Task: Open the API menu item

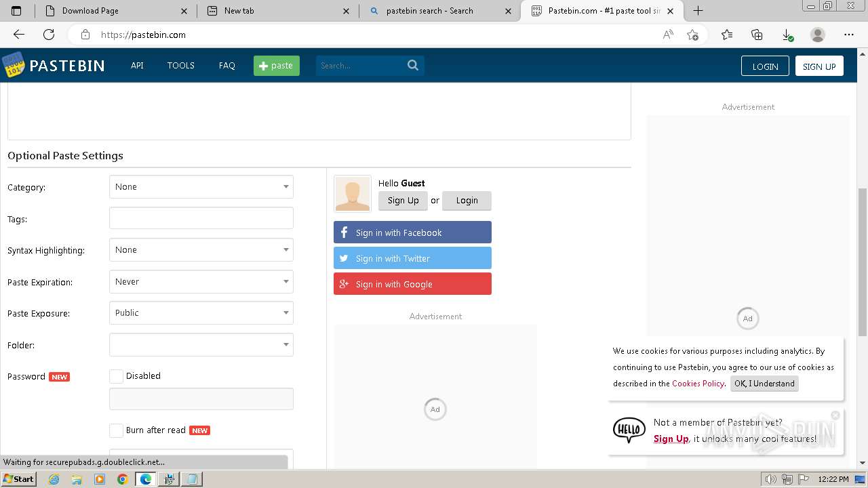Action: point(137,66)
